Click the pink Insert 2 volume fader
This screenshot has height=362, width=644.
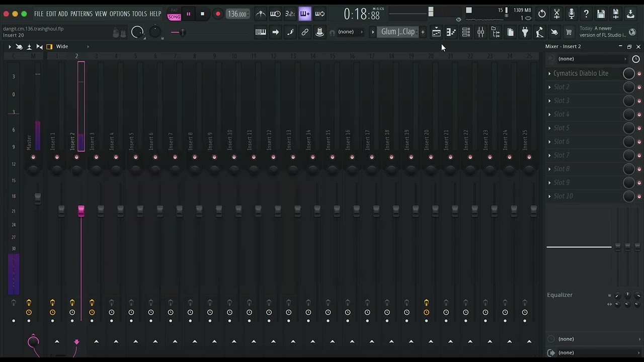(x=81, y=211)
